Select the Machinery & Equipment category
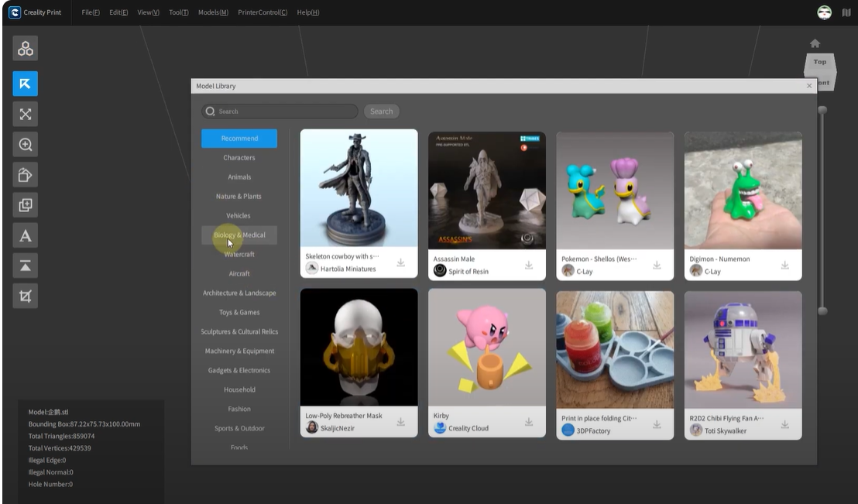858x504 pixels. click(x=239, y=351)
